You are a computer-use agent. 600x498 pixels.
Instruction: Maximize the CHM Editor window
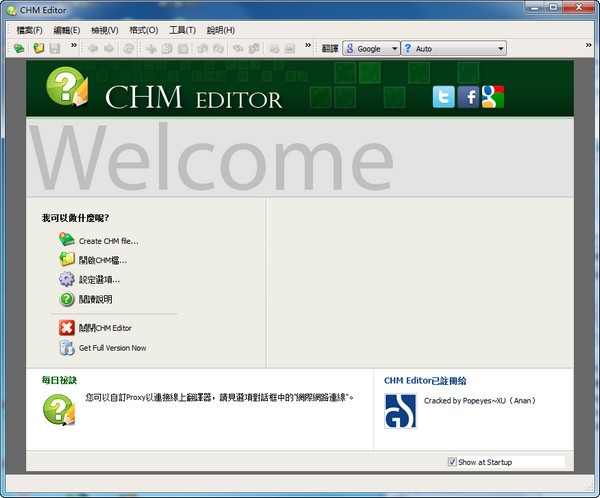(553, 7)
